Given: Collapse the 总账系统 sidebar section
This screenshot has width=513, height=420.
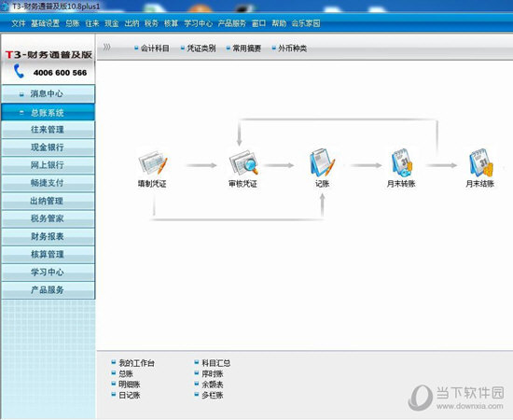Looking at the screenshot, I should [49, 113].
